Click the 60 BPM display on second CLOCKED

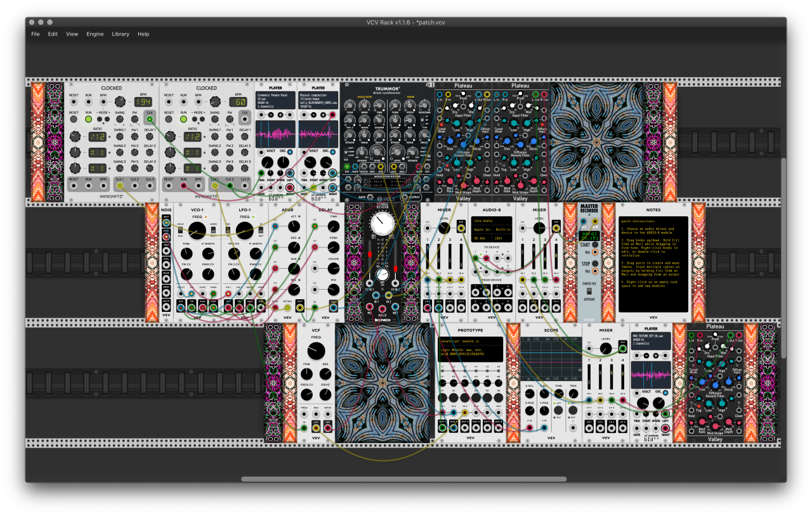[238, 102]
